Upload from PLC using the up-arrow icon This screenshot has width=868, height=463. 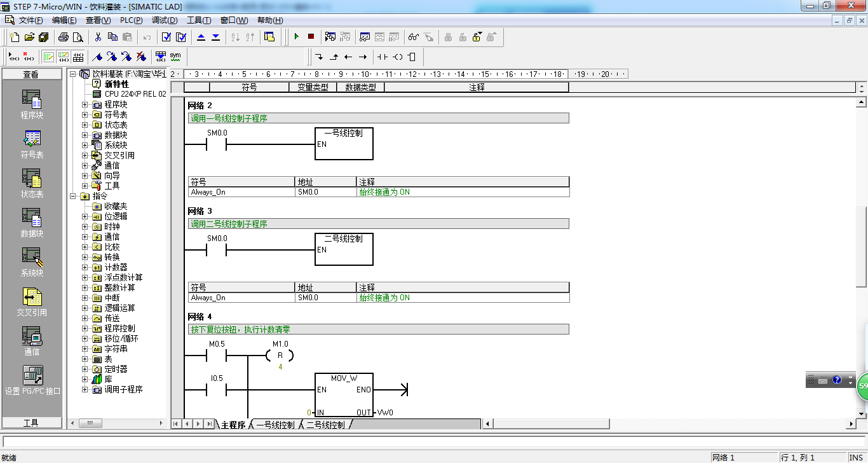pyautogui.click(x=201, y=37)
